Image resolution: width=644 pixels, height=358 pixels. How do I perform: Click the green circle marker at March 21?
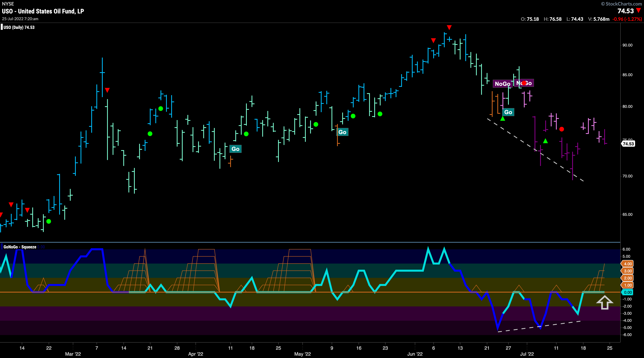pyautogui.click(x=150, y=134)
